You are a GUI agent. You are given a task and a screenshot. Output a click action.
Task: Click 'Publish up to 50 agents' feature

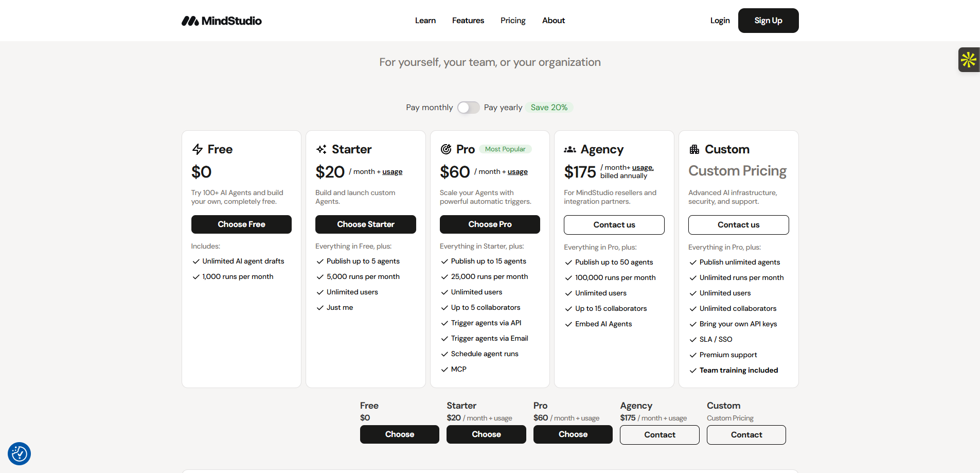coord(614,262)
